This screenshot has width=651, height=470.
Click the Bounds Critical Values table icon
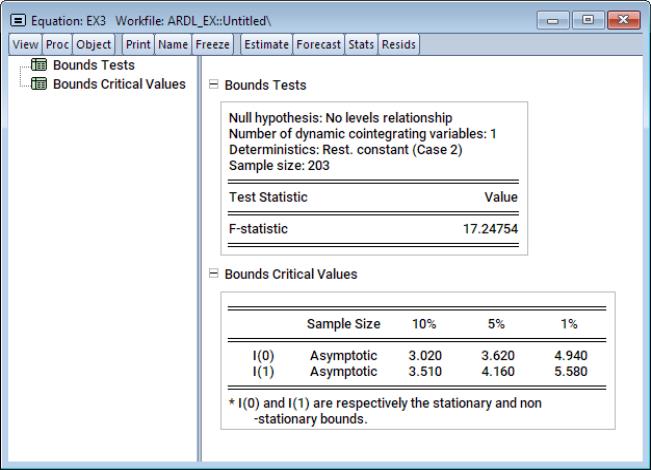[x=40, y=84]
